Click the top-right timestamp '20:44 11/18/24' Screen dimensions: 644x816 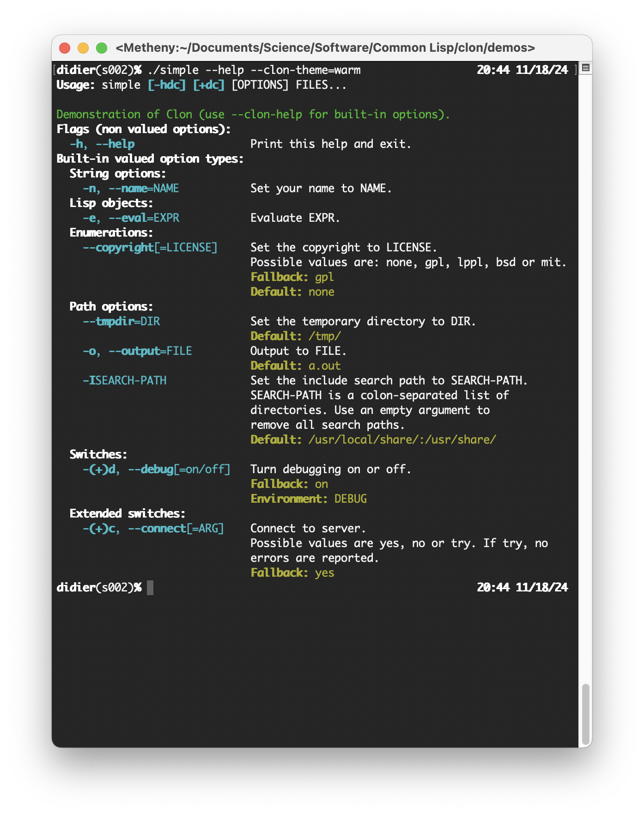pos(522,70)
